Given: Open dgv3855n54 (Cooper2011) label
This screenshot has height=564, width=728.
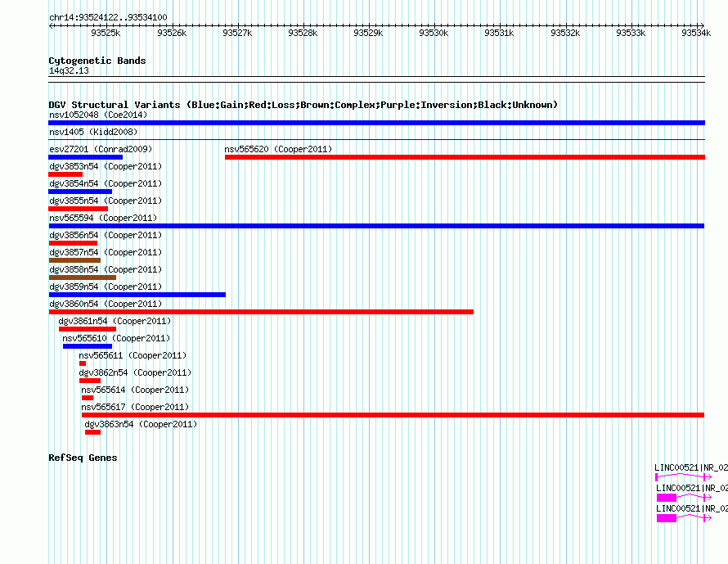Looking at the screenshot, I should (106, 201).
